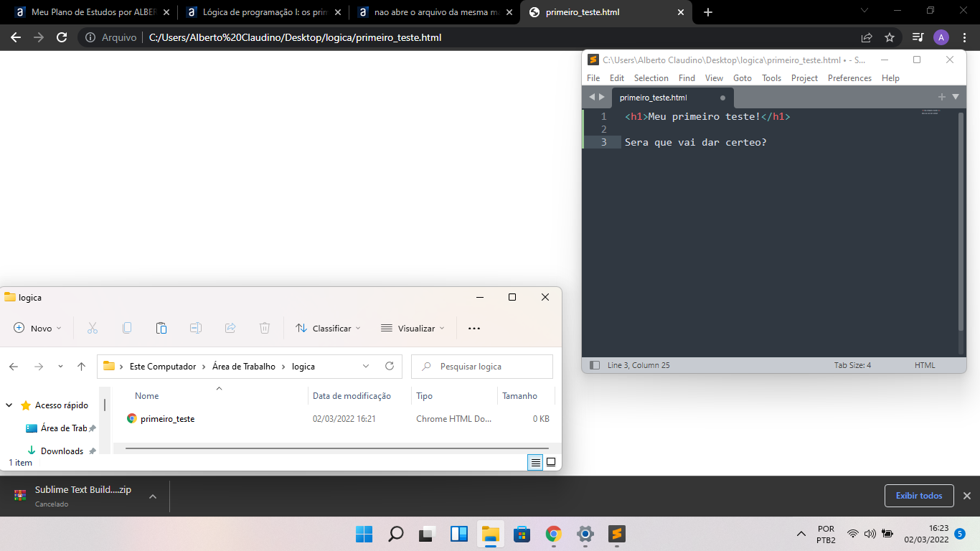Click the Rename icon in Explorer toolbar

[196, 328]
